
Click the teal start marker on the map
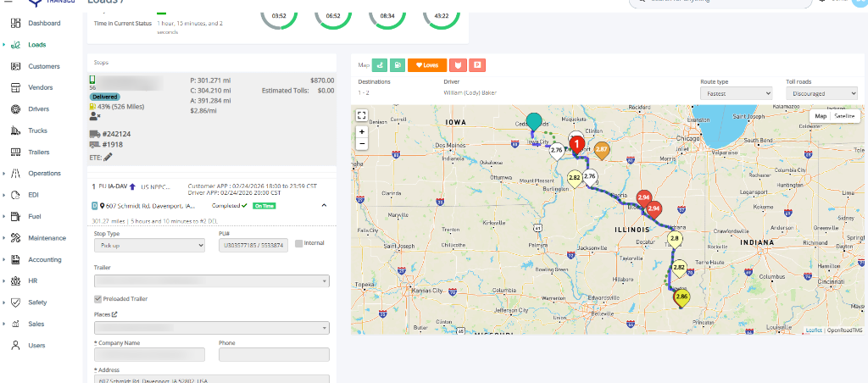[534, 122]
